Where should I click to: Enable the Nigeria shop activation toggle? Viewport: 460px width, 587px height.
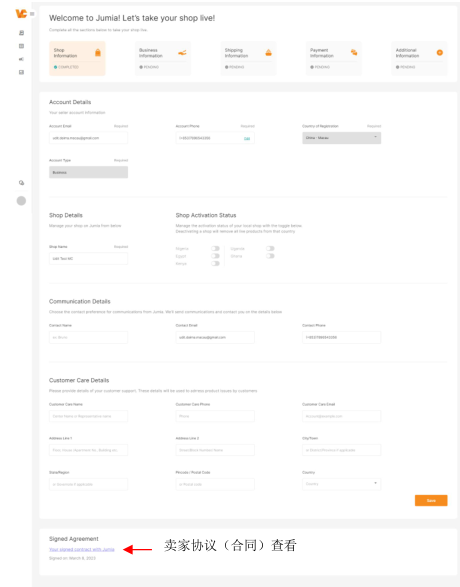[x=215, y=249]
